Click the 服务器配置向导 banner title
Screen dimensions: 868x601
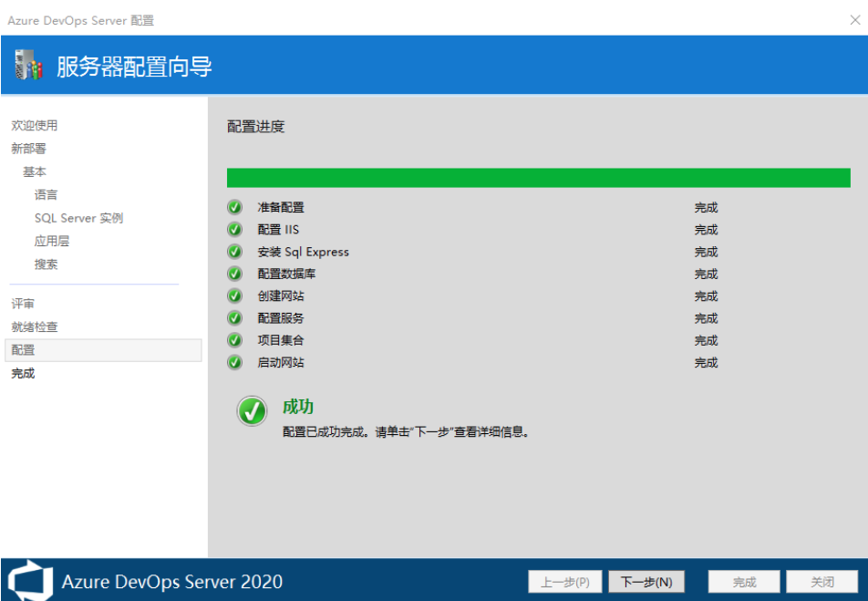tap(134, 67)
